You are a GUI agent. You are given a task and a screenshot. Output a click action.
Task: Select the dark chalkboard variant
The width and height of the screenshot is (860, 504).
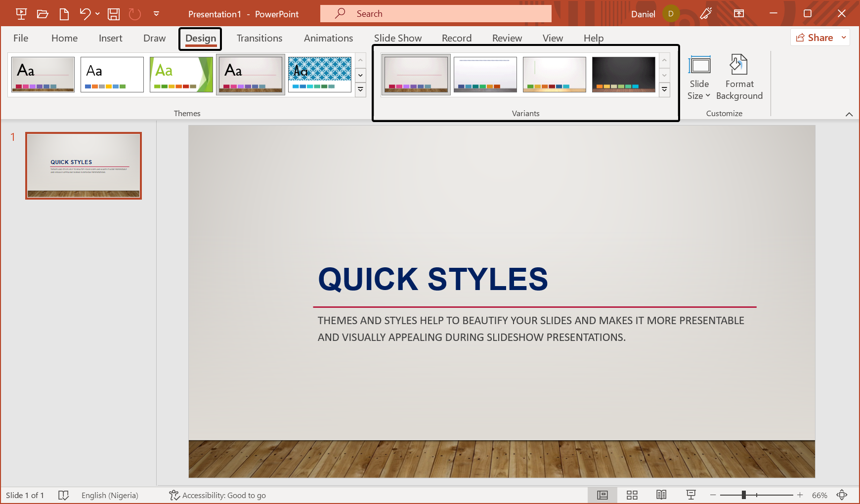point(623,74)
